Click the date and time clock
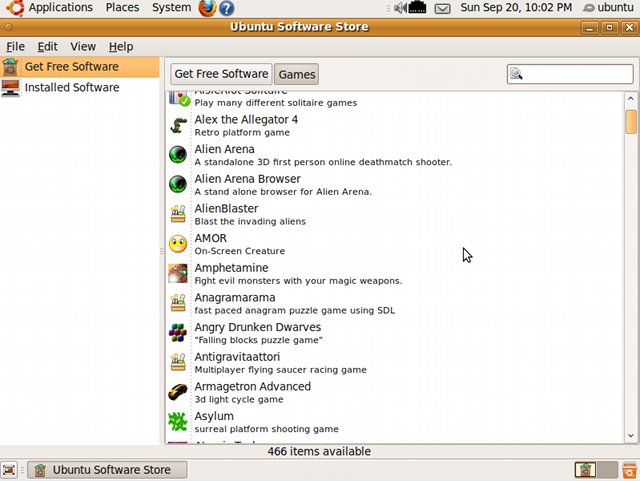640x481 pixels. [516, 7]
